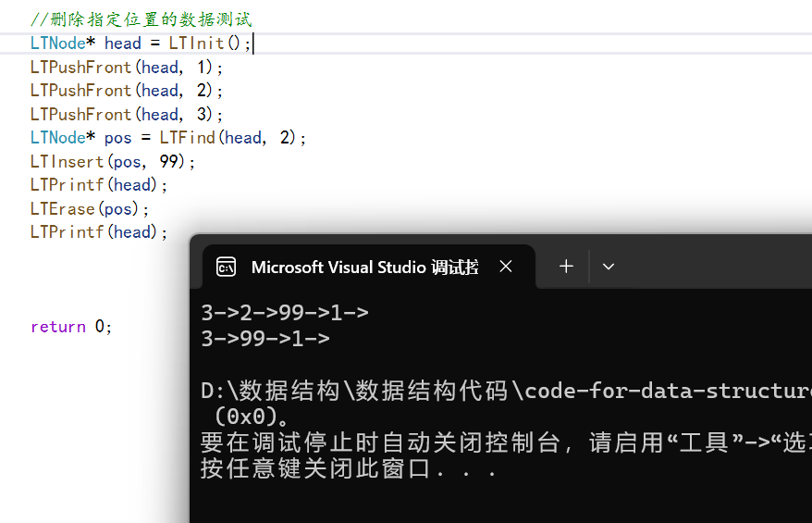
Task: Expand the terminal profile dropdown chevron
Action: (609, 267)
